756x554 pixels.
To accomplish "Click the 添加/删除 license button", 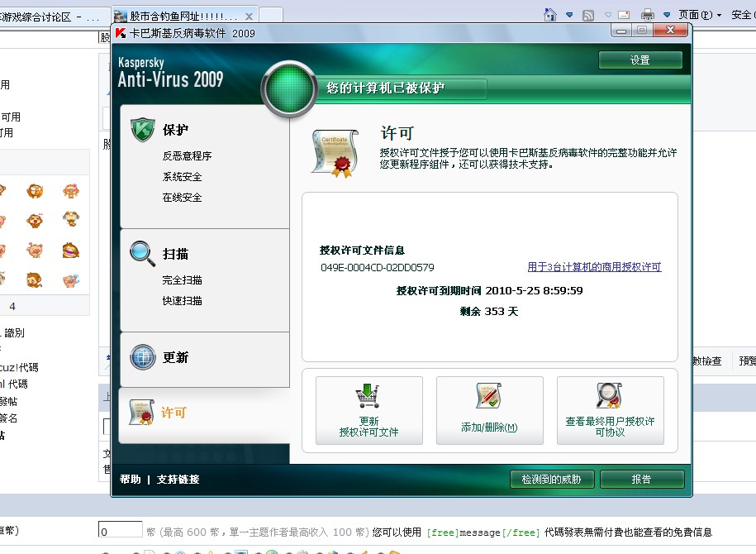I will pos(489,411).
